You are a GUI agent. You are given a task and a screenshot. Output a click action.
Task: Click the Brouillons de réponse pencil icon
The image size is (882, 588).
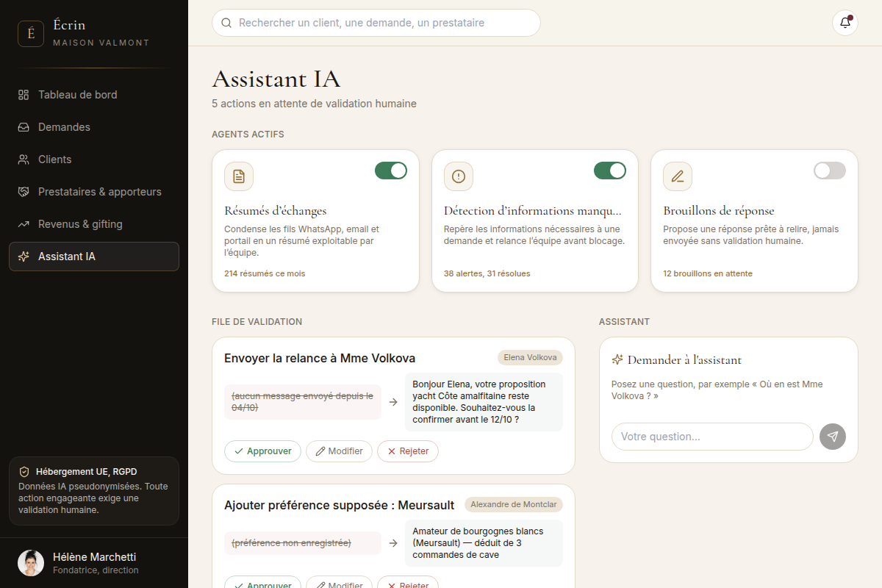[x=678, y=176]
